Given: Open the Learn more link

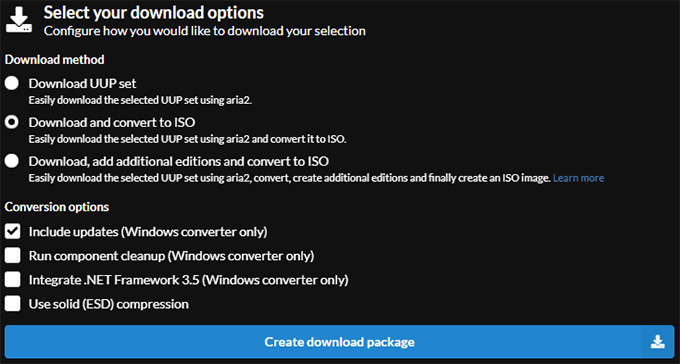Looking at the screenshot, I should coord(578,178).
